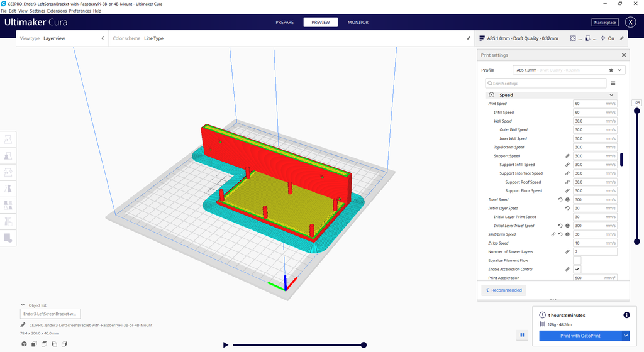Open Per Model Settings tool
Viewport: 644px width, 352px height.
(x=8, y=205)
